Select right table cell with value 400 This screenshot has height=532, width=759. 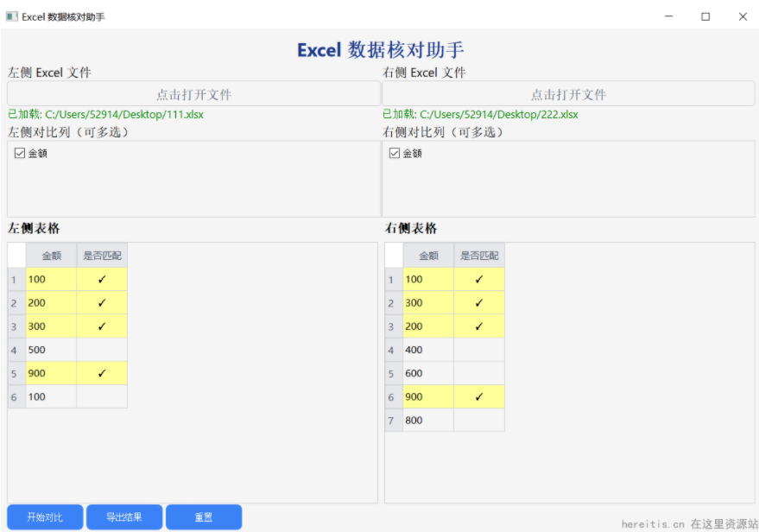[428, 350]
